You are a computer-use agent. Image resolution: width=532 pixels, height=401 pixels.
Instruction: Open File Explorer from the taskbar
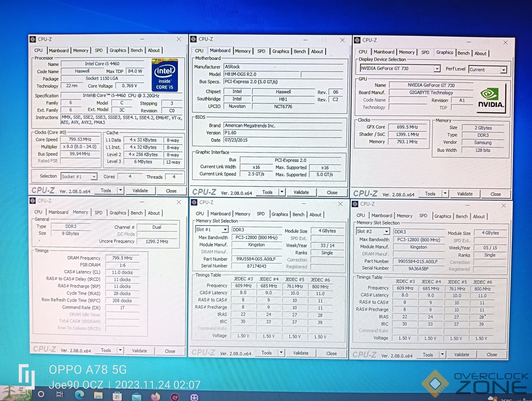[x=98, y=396]
